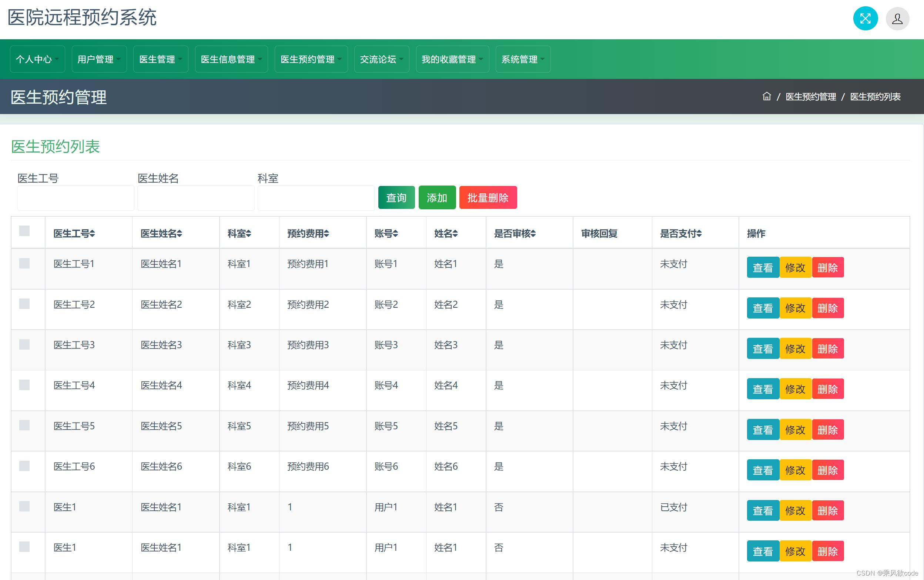924x580 pixels.
Task: Select checkbox for 医生工号4 row
Action: (x=24, y=385)
